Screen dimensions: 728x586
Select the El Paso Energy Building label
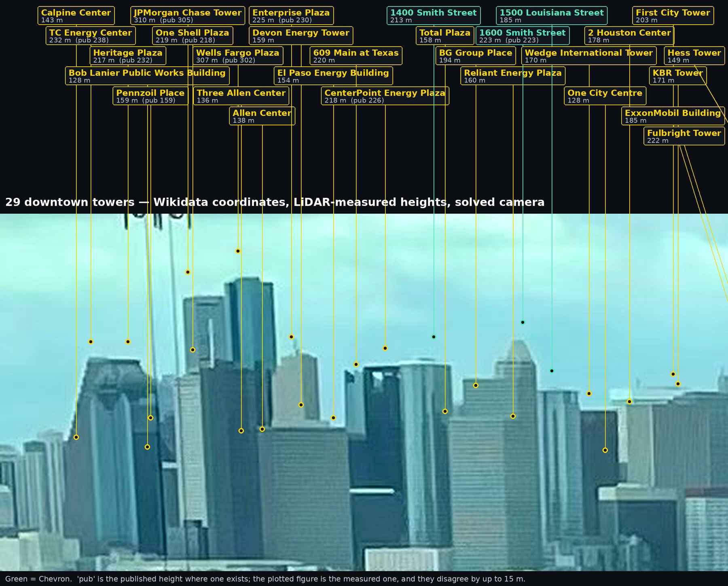tap(333, 76)
